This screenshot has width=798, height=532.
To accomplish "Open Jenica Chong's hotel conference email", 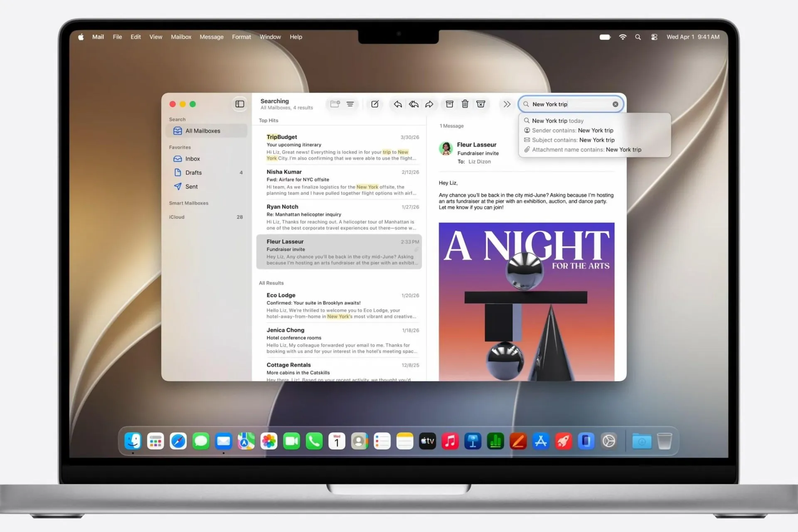I will pyautogui.click(x=339, y=340).
